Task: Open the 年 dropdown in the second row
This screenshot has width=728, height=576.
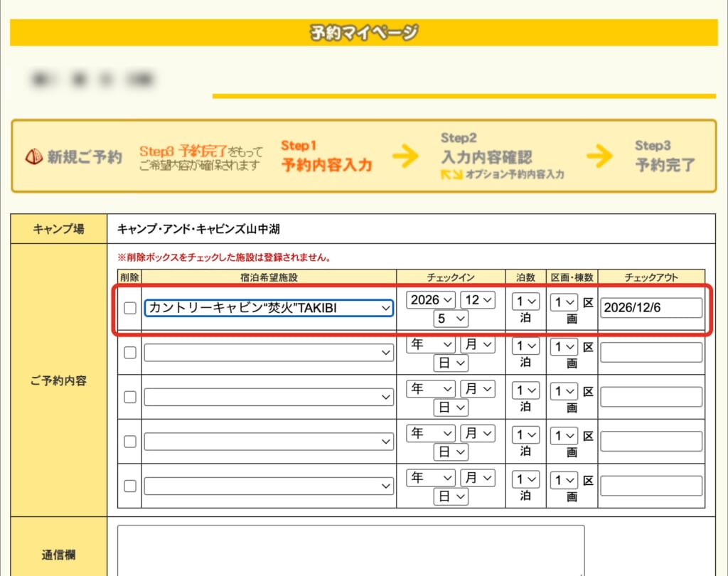Action: (x=431, y=344)
